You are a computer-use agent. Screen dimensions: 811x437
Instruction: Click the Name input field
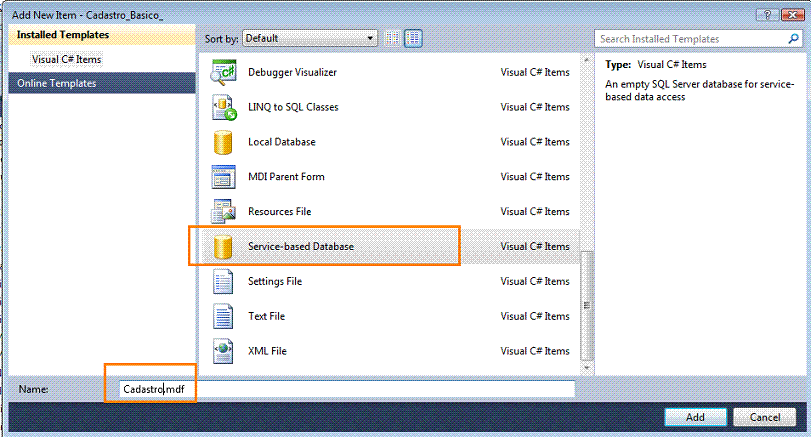(347, 389)
